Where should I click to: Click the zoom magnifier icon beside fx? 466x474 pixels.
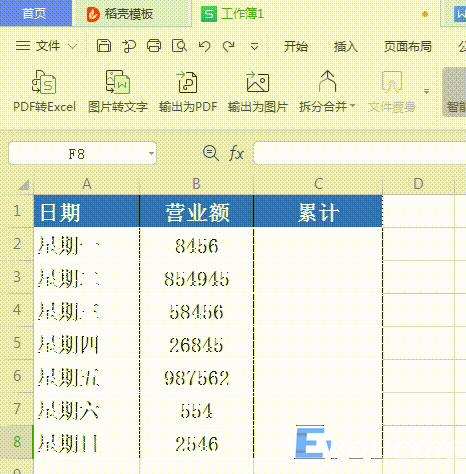click(x=211, y=153)
